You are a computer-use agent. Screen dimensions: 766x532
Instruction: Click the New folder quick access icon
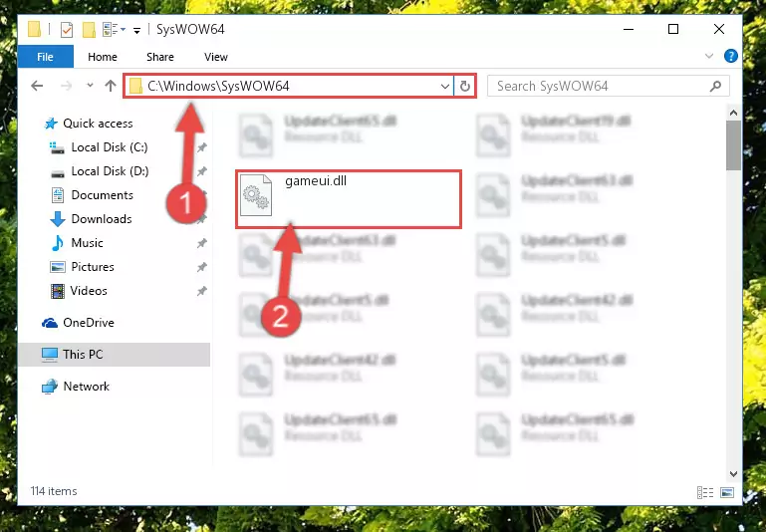coord(89,30)
